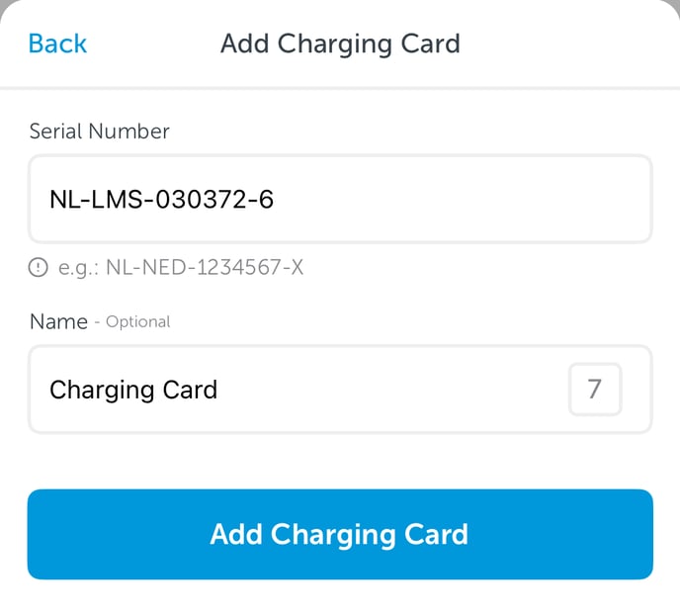Focus the Name input field
Screen dimensions: 680x616
340,390
